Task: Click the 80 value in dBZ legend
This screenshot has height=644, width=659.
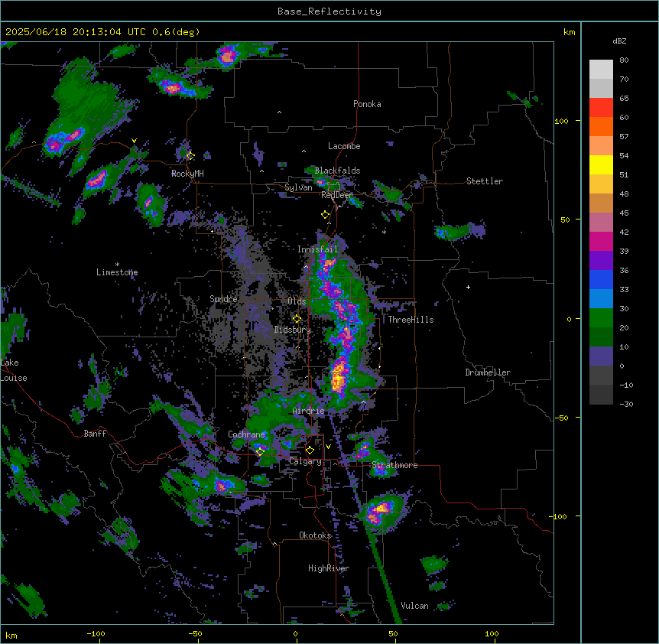Action: point(624,60)
